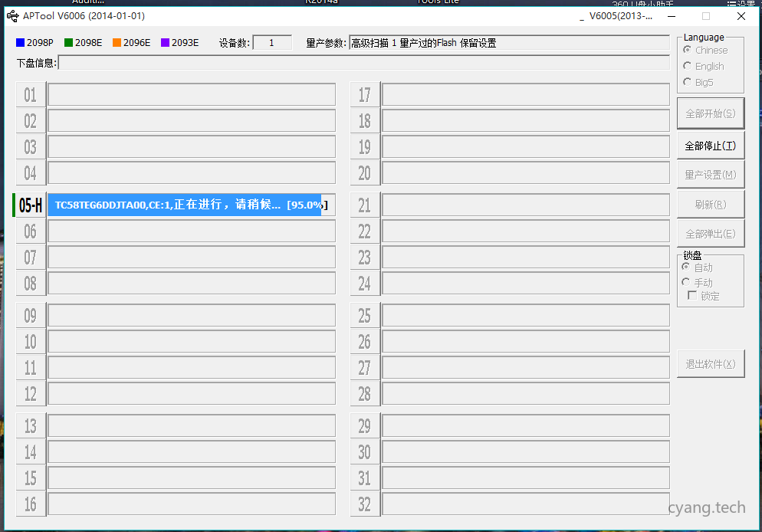Click the APTool USB title bar icon
Image resolution: width=762 pixels, height=532 pixels.
12,16
